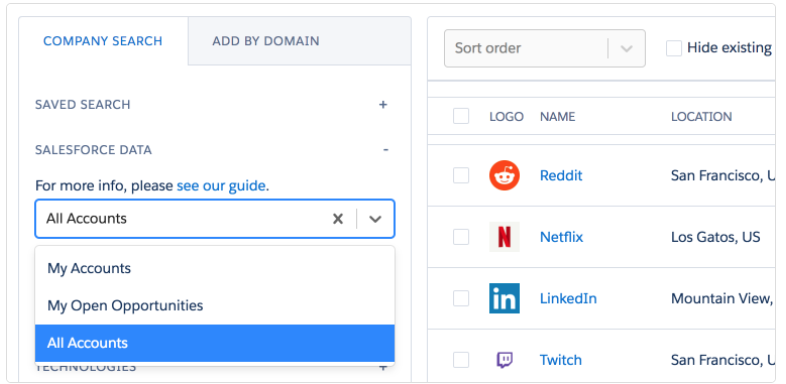Tick the select-all checkbox in table header
Screen dimensions: 786x384
(461, 116)
